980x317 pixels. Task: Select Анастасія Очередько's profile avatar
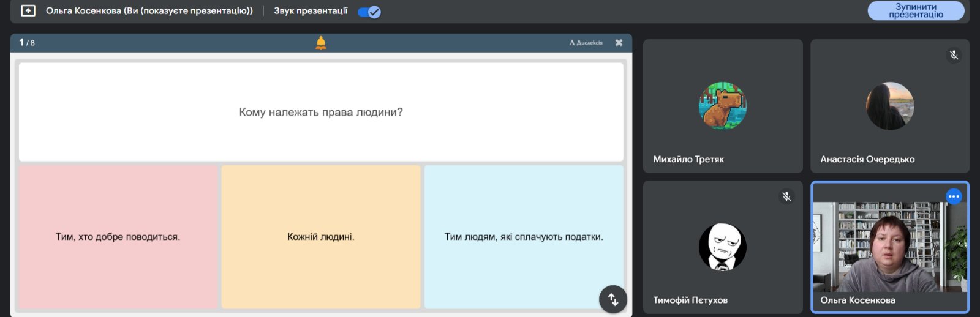(x=890, y=106)
